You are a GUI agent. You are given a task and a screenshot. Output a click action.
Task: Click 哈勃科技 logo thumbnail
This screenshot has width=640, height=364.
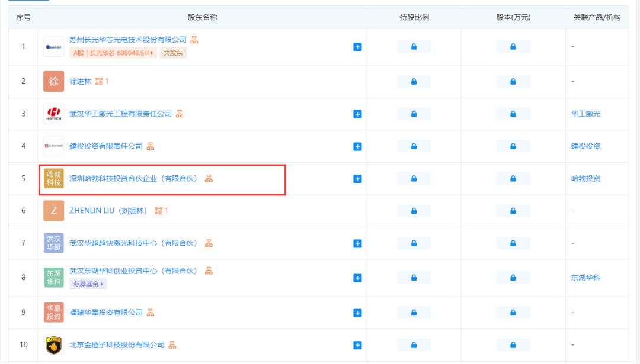click(54, 179)
